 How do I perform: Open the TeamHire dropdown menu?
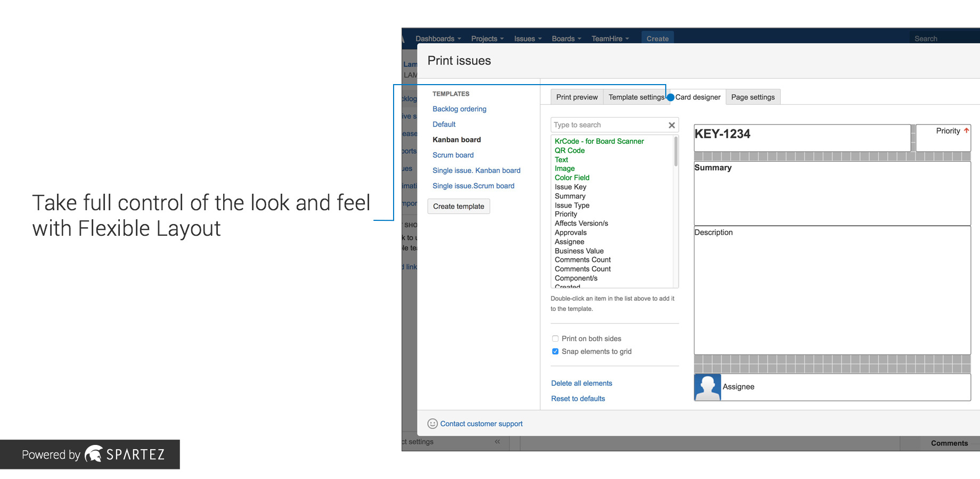pos(610,39)
